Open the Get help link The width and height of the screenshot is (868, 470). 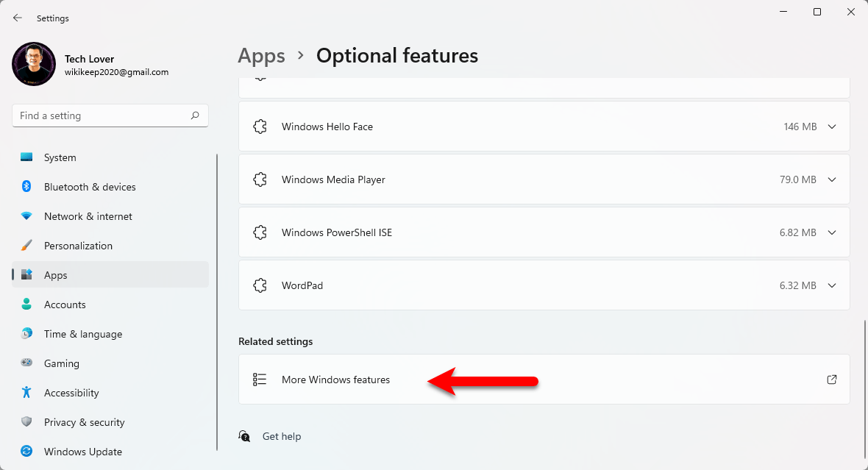click(x=282, y=436)
